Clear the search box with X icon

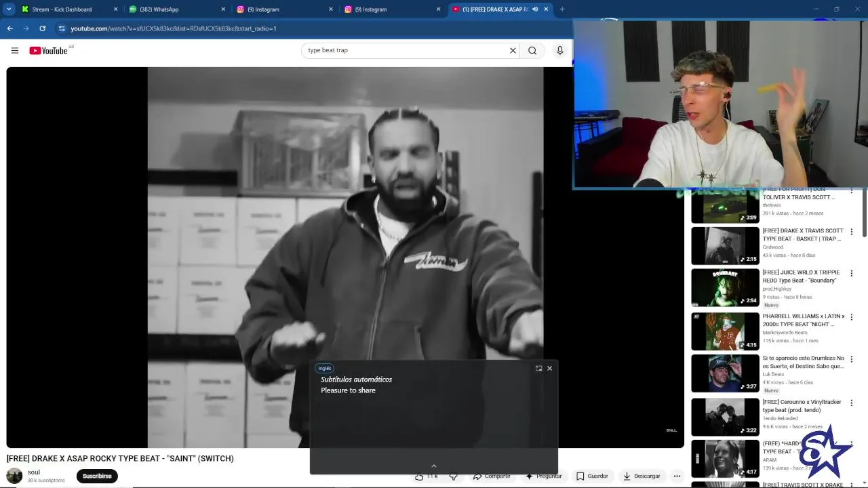tap(513, 50)
